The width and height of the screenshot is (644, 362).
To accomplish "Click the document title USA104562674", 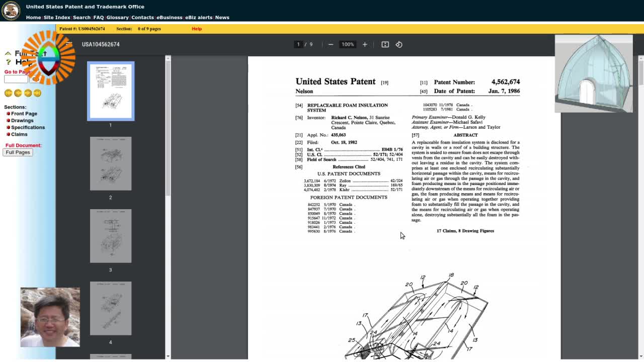I will coord(101,44).
